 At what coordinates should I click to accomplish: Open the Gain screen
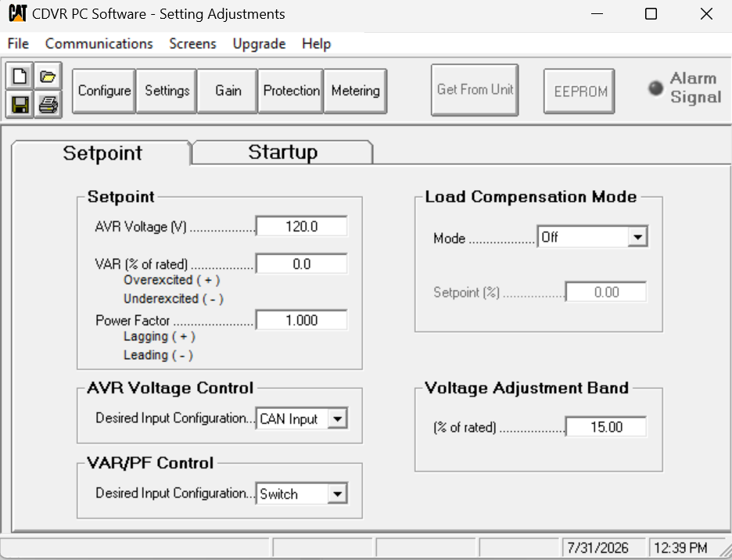pyautogui.click(x=228, y=91)
